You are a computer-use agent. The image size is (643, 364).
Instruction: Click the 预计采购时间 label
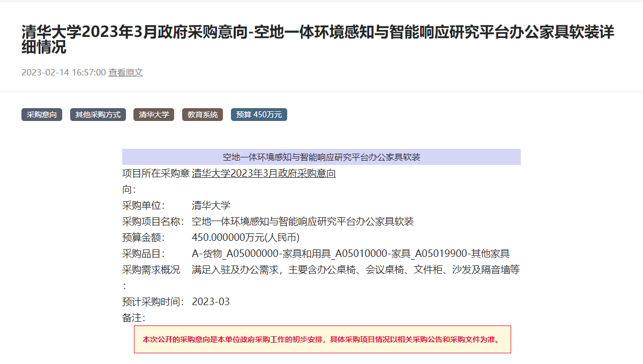[153, 302]
